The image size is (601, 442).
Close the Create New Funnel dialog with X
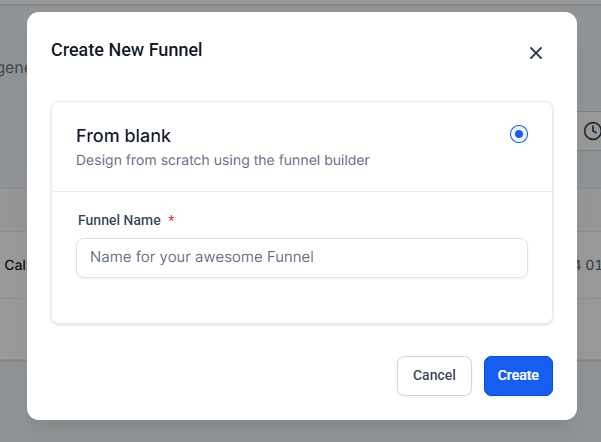click(535, 53)
